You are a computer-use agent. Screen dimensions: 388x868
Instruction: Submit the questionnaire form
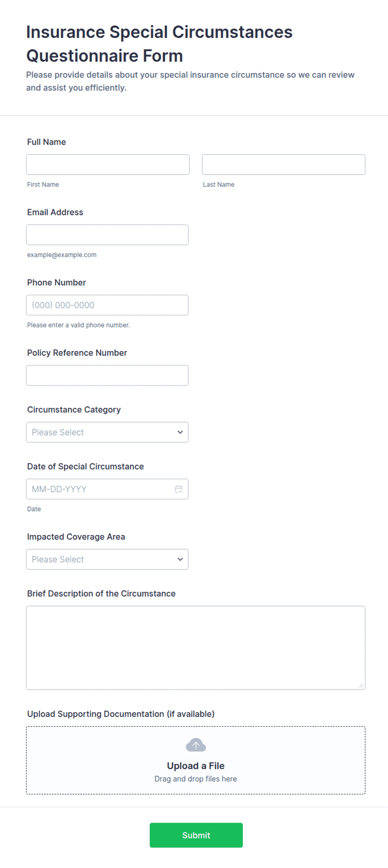pos(196,835)
